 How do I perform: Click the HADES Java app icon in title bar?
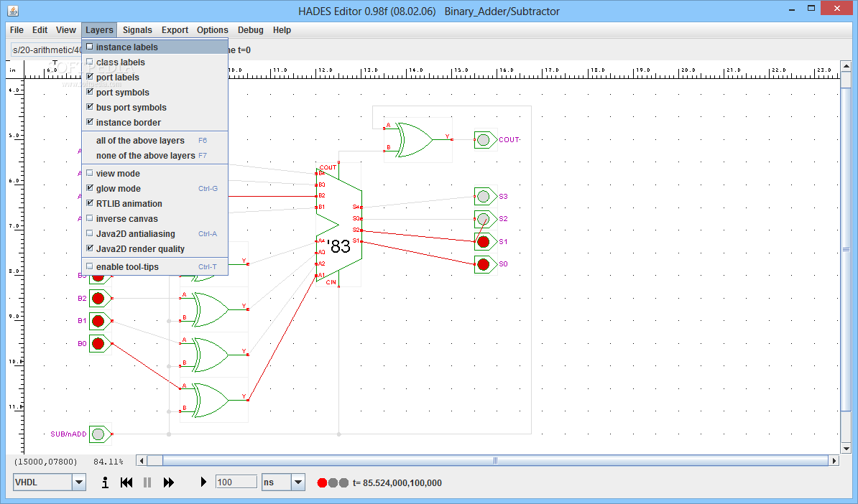[x=13, y=10]
